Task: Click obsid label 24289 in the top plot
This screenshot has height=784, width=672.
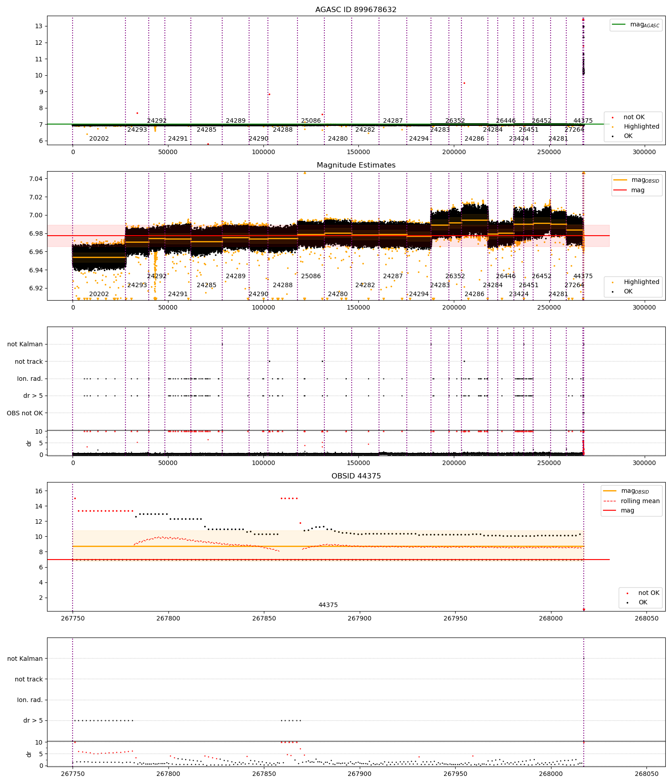Action: (236, 121)
